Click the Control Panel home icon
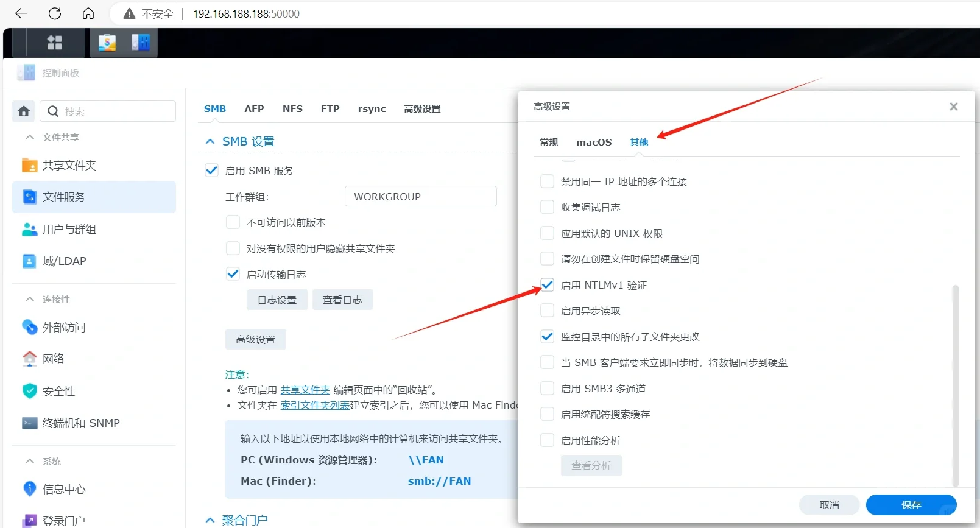980x528 pixels. coord(24,111)
